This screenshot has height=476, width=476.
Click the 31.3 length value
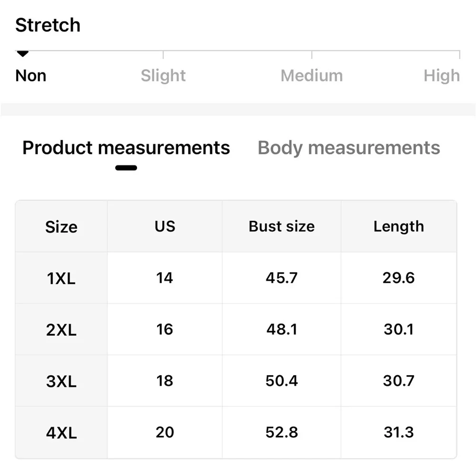click(398, 432)
